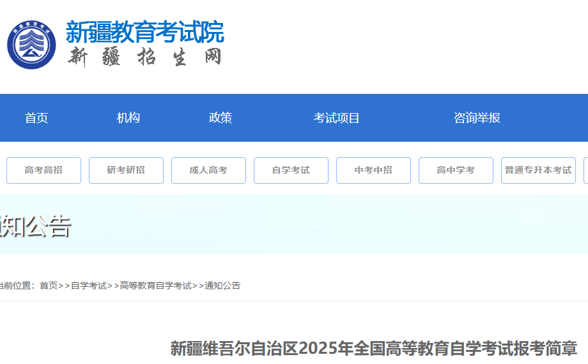Open the 首页 navigation menu item
Screen dimensions: 588x364
tap(36, 118)
